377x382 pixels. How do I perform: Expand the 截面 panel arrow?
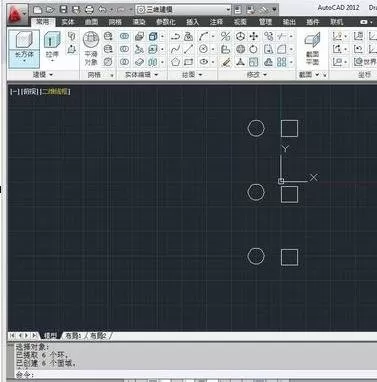coord(317,75)
